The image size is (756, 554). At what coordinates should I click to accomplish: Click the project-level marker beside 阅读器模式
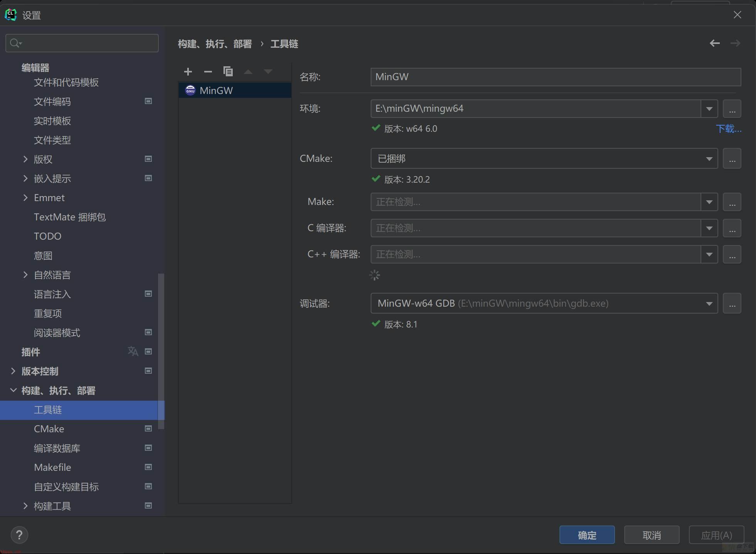point(148,332)
